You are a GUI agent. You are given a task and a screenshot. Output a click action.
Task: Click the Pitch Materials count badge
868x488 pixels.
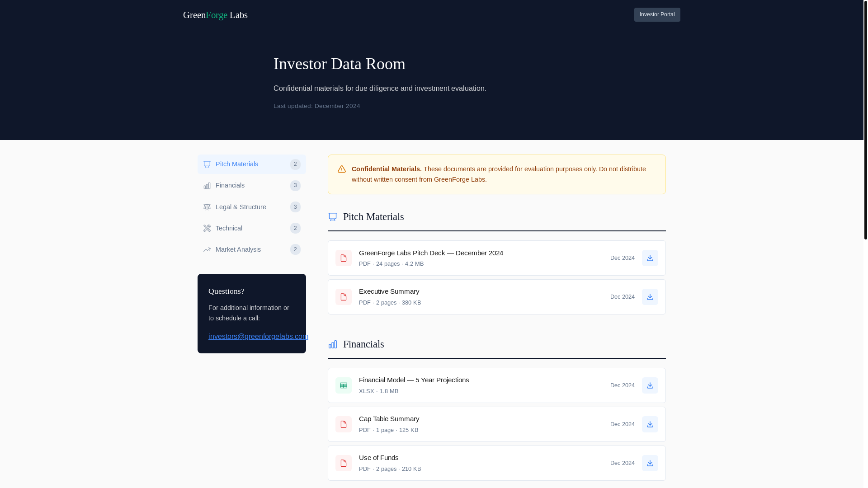pyautogui.click(x=295, y=164)
